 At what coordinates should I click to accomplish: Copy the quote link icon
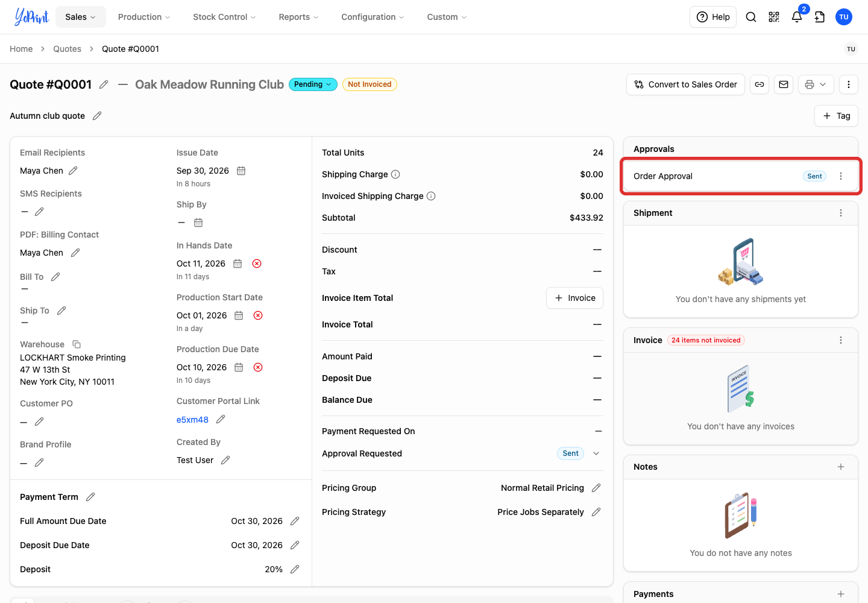tap(759, 84)
